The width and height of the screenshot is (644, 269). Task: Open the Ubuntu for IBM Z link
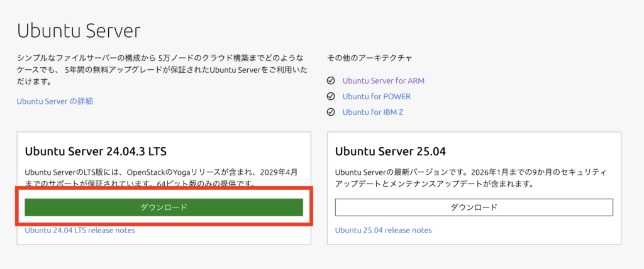pos(372,113)
